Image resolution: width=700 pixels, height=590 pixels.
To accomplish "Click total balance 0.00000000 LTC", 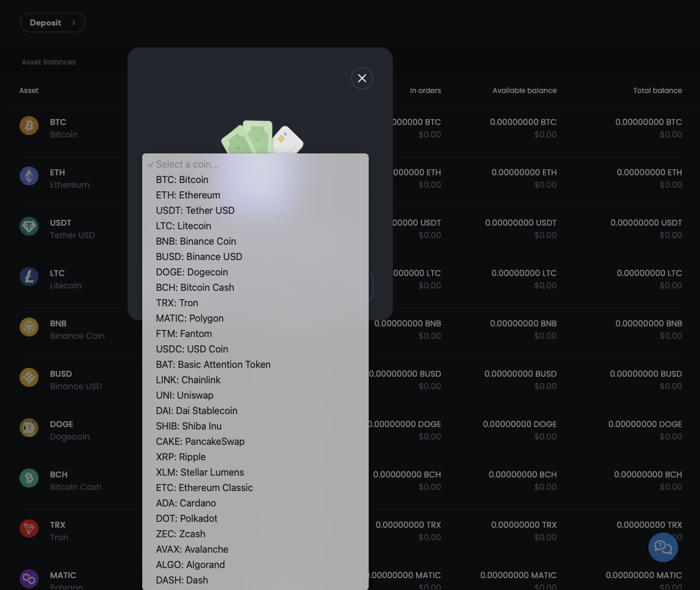I will coord(650,273).
